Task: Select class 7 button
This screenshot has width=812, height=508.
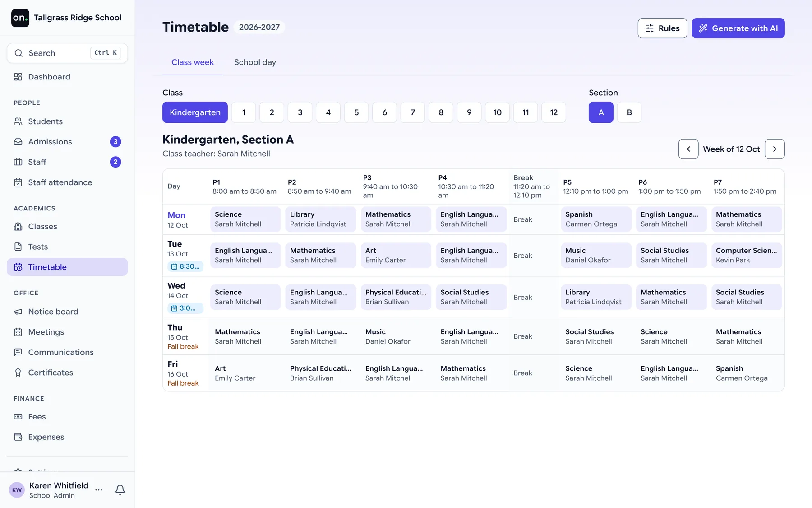Action: coord(413,112)
